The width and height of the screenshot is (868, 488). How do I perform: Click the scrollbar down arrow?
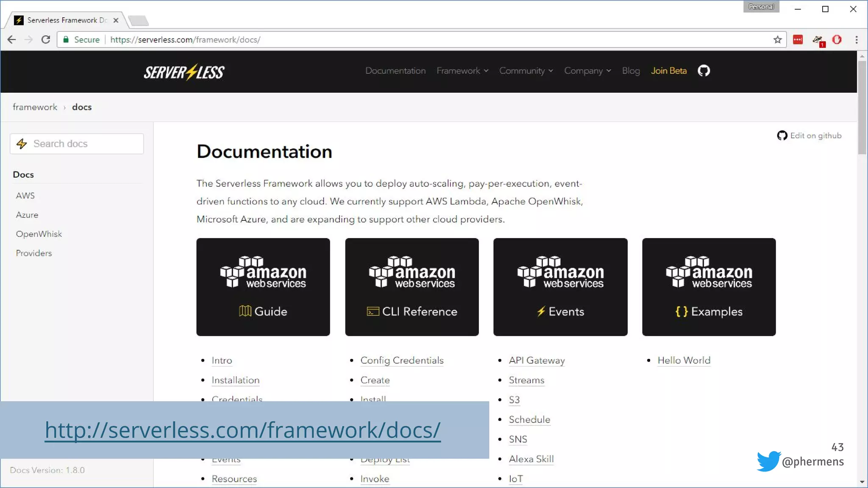pyautogui.click(x=862, y=482)
